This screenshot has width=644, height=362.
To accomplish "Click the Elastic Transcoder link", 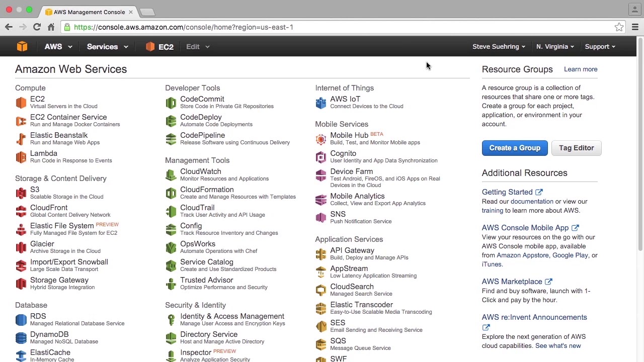I will click(x=361, y=305).
